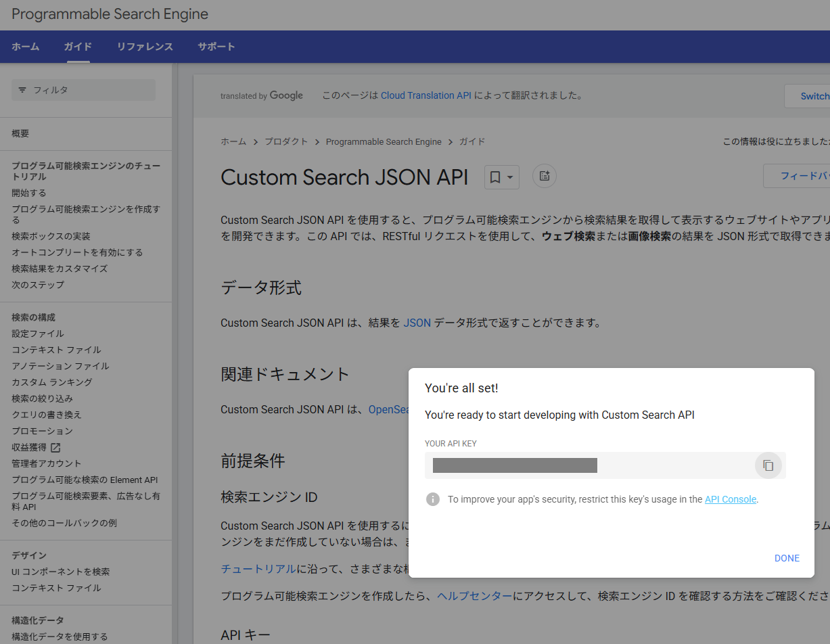830x644 pixels.
Task: Open the サポート tab
Action: (x=216, y=46)
